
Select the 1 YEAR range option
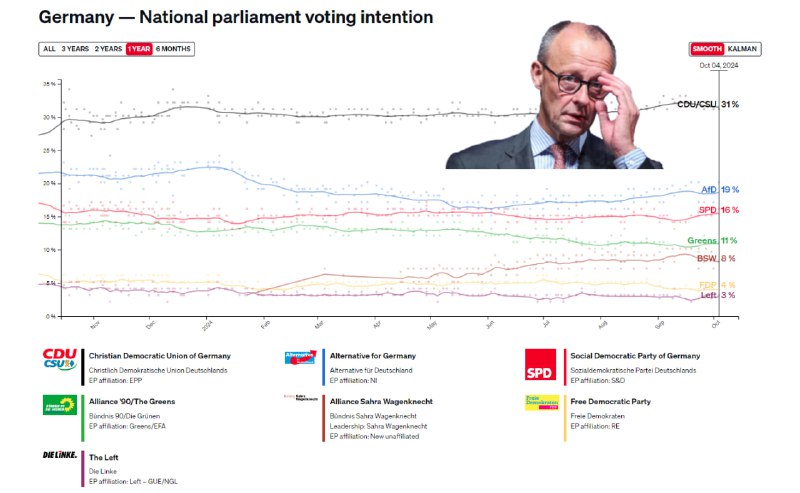tap(139, 49)
